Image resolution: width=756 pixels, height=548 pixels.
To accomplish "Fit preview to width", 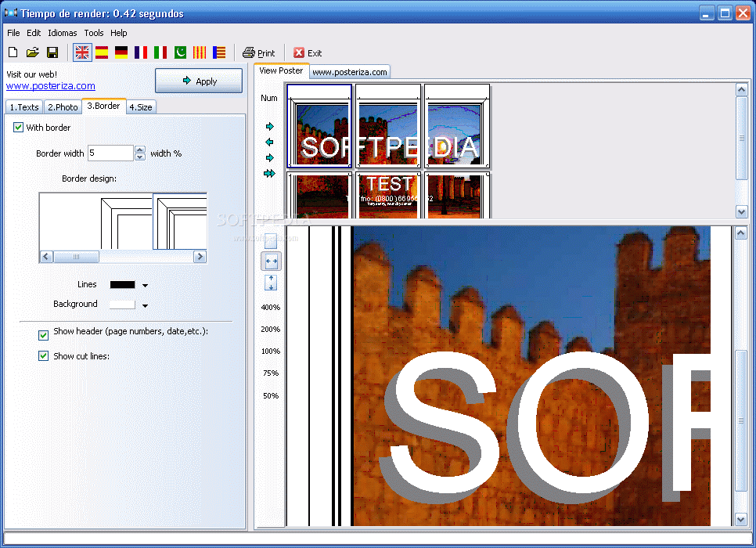I will [271, 261].
